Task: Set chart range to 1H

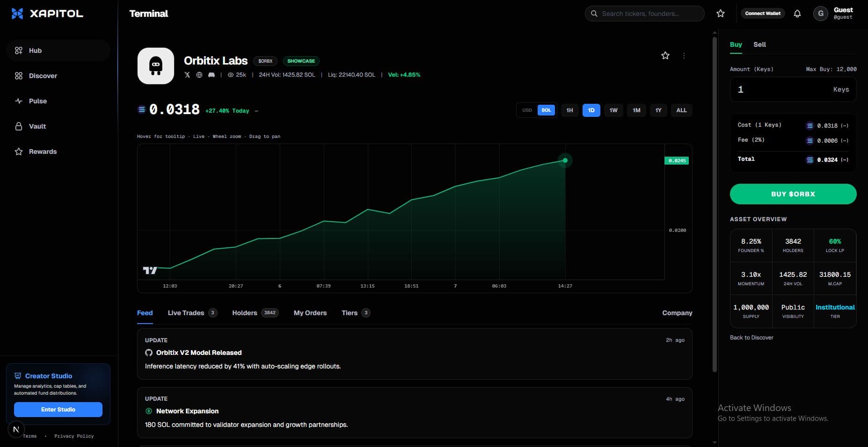Action: coord(569,110)
